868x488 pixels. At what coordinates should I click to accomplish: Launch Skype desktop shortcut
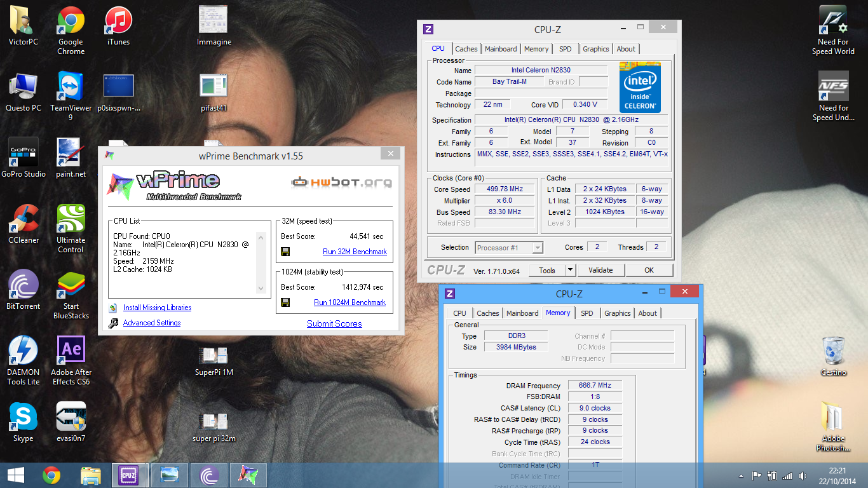click(24, 422)
